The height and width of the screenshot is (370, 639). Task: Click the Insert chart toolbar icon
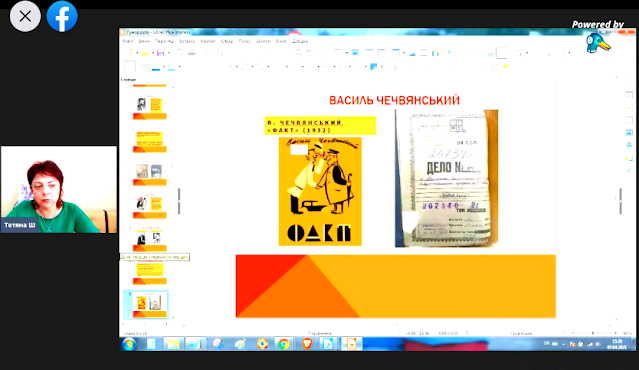pos(435,53)
